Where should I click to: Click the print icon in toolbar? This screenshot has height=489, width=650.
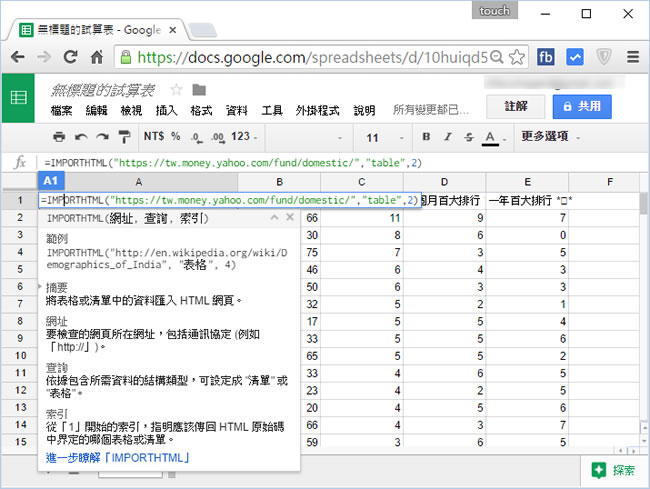point(59,136)
